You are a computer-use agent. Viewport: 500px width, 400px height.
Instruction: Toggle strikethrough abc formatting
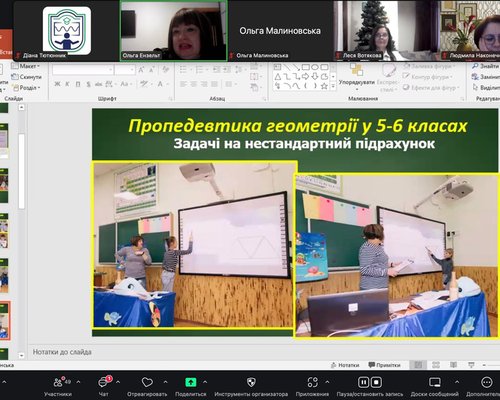[99, 84]
